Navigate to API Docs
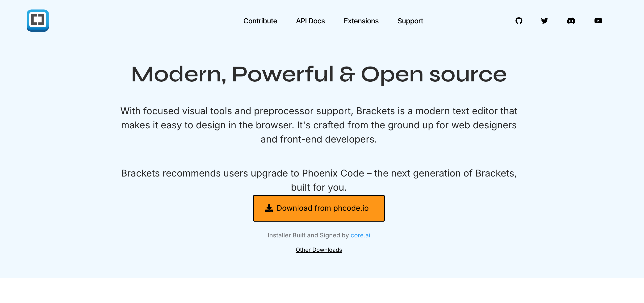This screenshot has width=644, height=303. pos(310,21)
